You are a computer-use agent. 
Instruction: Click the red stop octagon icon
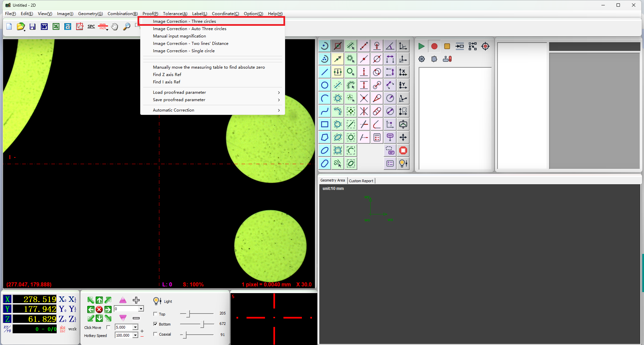tap(403, 150)
